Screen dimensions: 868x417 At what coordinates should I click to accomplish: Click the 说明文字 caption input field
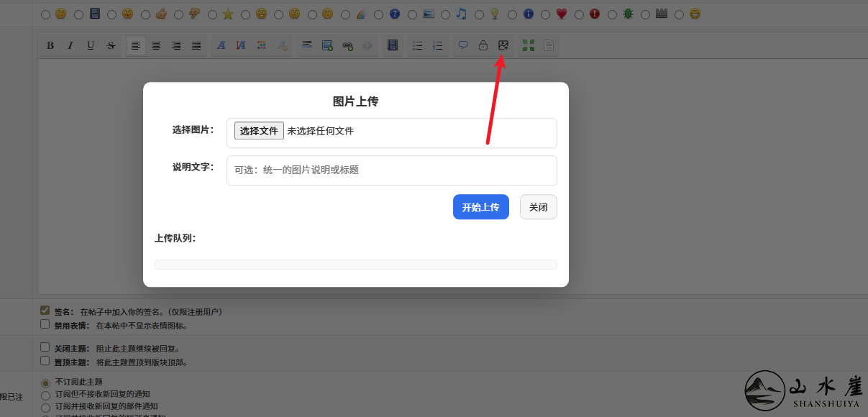391,170
